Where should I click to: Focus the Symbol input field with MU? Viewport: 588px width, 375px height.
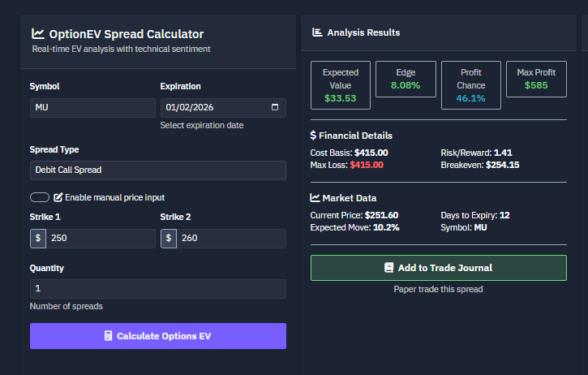pyautogui.click(x=92, y=108)
